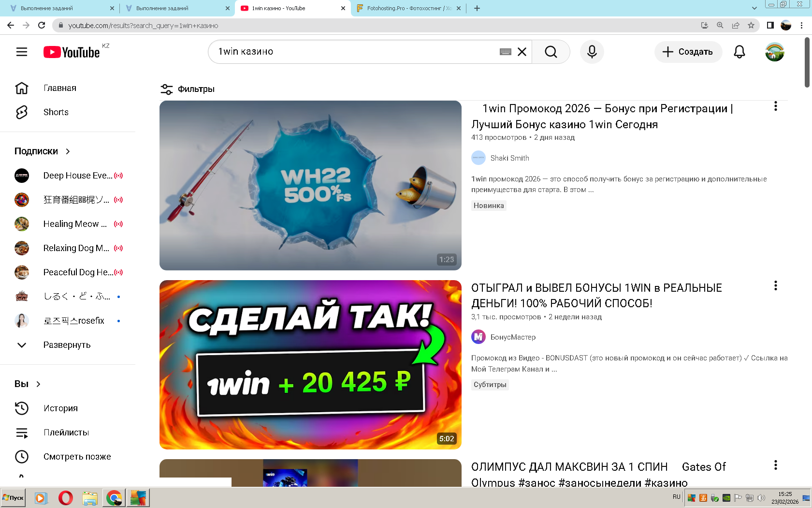Viewport: 812px width, 508px height.
Task: Open a new browser tab
Action: tap(477, 8)
